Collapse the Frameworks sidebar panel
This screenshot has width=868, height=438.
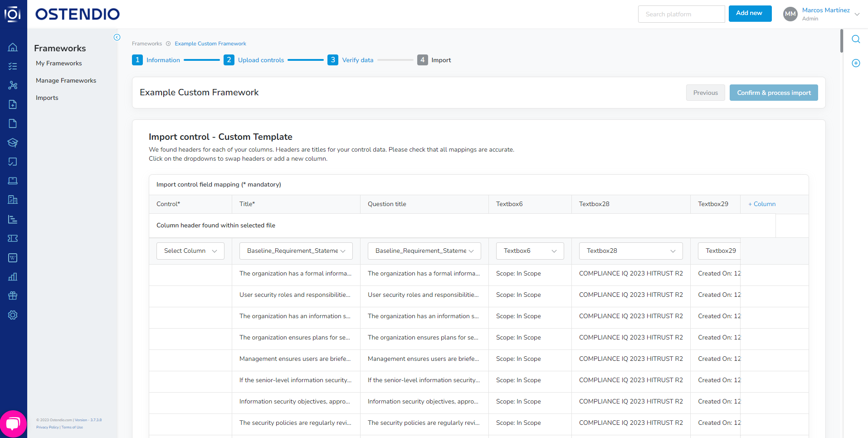click(x=117, y=37)
